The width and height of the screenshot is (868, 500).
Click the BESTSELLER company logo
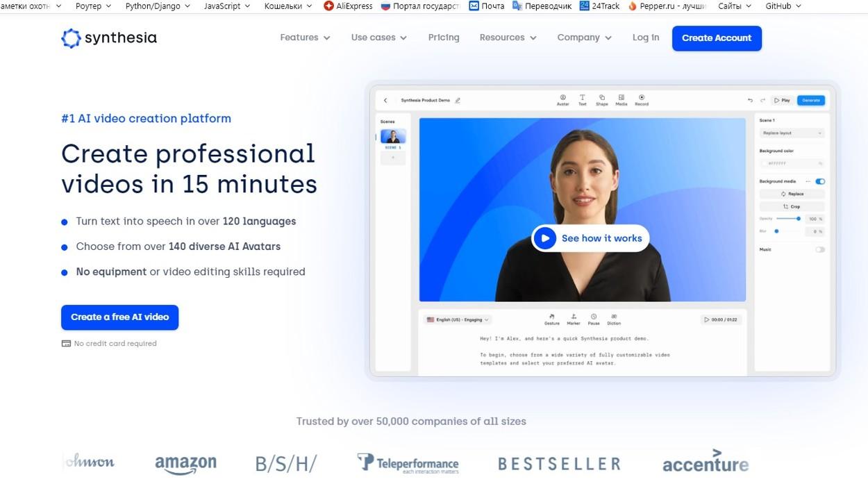click(x=559, y=463)
